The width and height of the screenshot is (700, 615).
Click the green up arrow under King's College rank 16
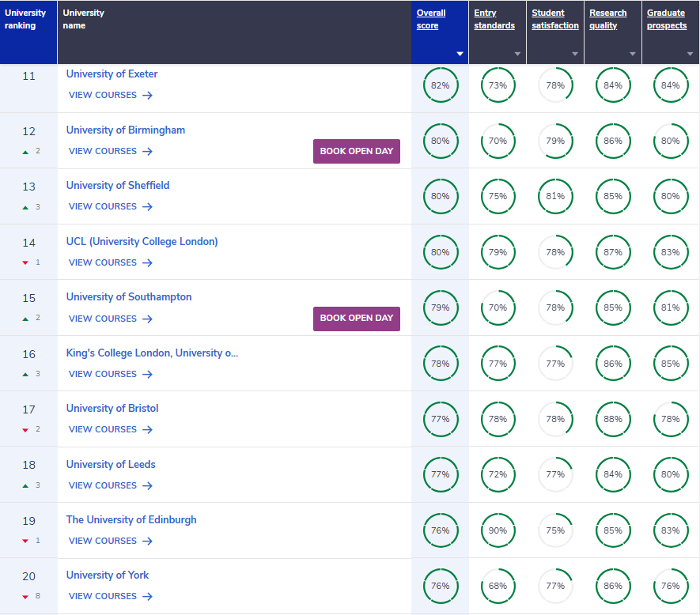[x=25, y=375]
